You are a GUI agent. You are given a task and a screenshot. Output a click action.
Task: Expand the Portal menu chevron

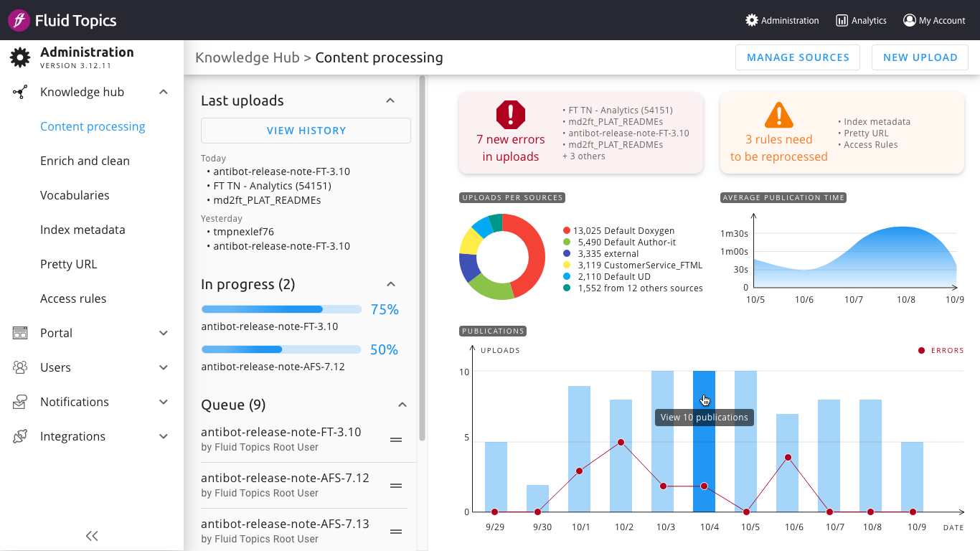164,333
